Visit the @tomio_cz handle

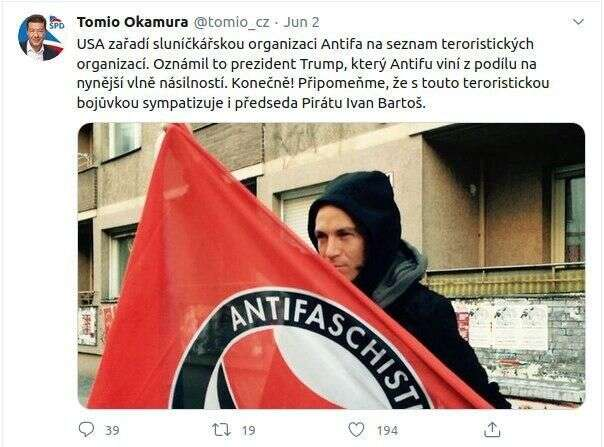tap(231, 22)
